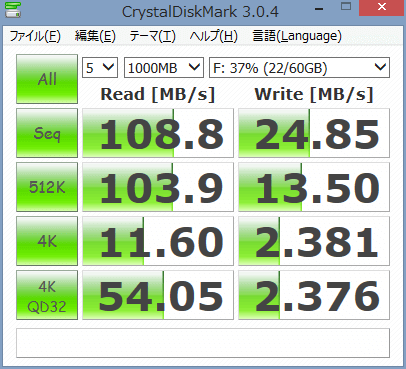Expand the drive dropdown showing F: 37%
The image size is (406, 369).
tap(299, 68)
